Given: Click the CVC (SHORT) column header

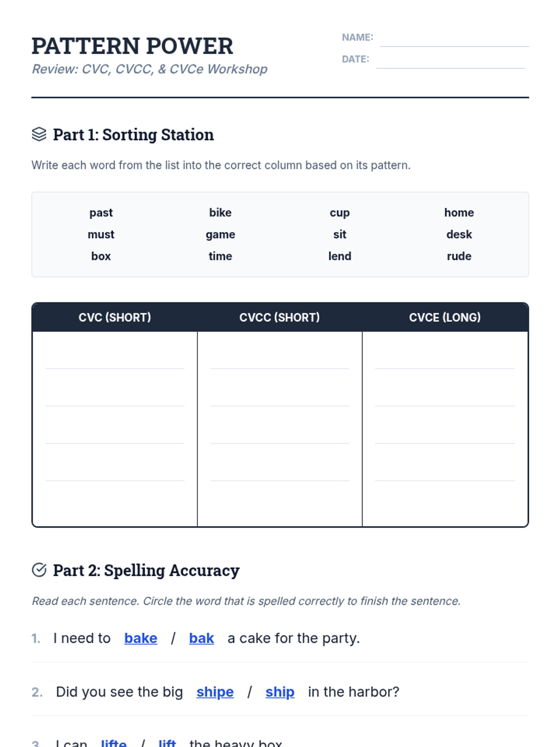Looking at the screenshot, I should tap(115, 317).
